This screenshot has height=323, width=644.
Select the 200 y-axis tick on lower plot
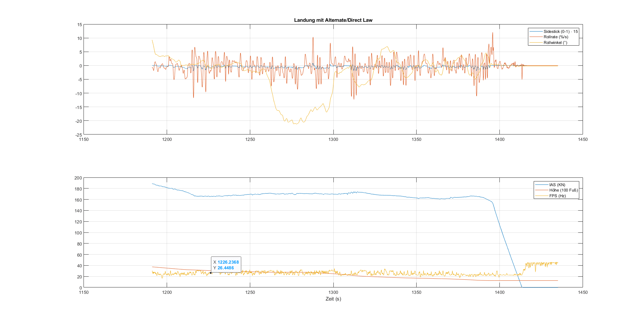[78, 178]
